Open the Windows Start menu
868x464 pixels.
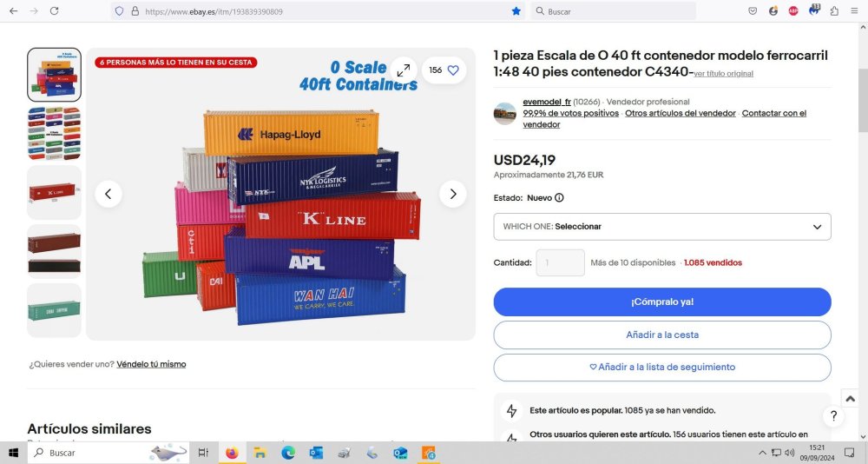[x=13, y=453]
